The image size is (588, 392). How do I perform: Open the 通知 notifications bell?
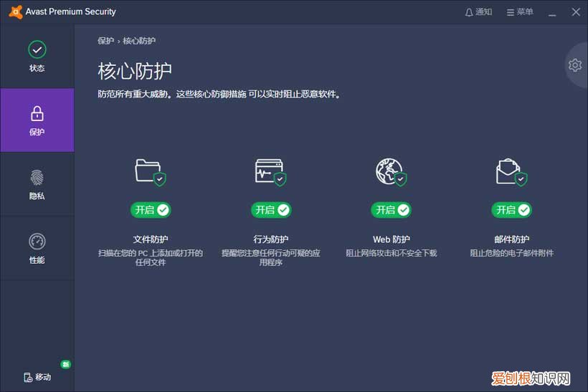point(478,12)
